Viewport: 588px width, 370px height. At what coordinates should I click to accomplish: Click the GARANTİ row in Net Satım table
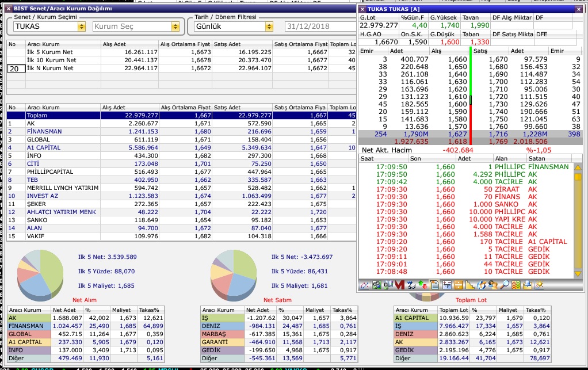click(279, 342)
